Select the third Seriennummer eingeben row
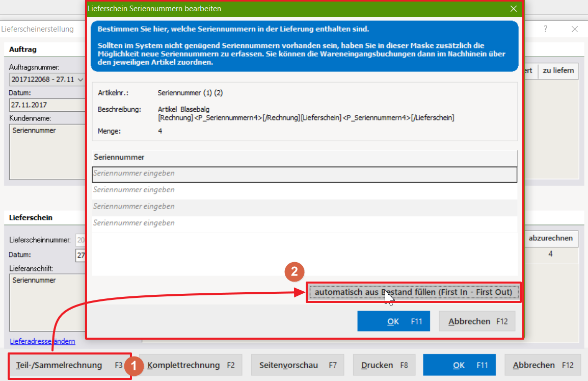Screen dimensions: 588x381 305,207
